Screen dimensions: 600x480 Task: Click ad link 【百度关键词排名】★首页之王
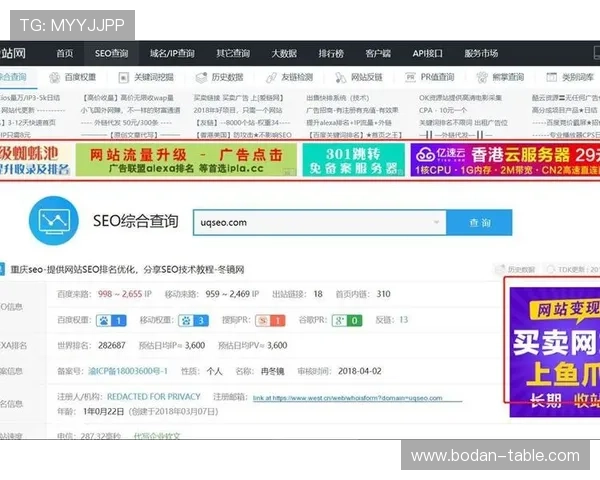(x=355, y=135)
